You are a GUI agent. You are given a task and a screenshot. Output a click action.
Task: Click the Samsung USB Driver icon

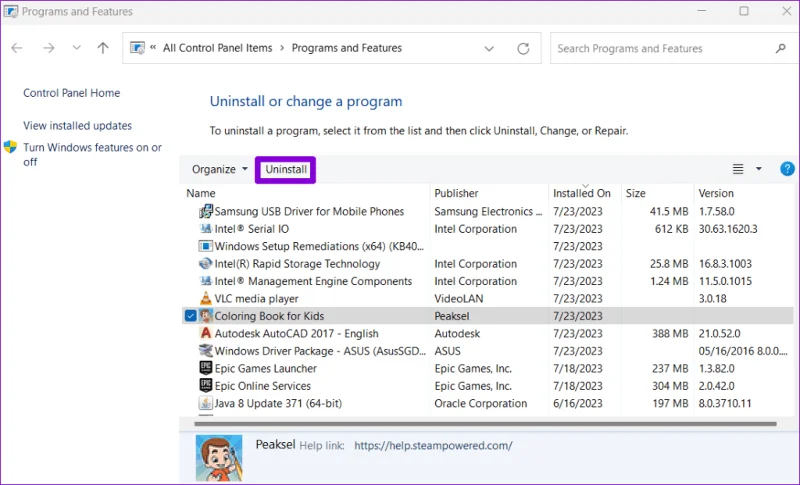[x=206, y=211]
